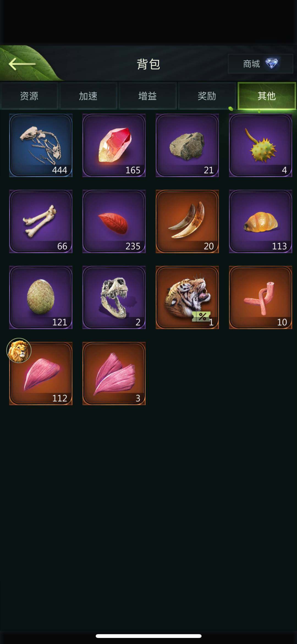The height and width of the screenshot is (644, 297).
Task: Tap the back arrow icon
Action: [22, 64]
